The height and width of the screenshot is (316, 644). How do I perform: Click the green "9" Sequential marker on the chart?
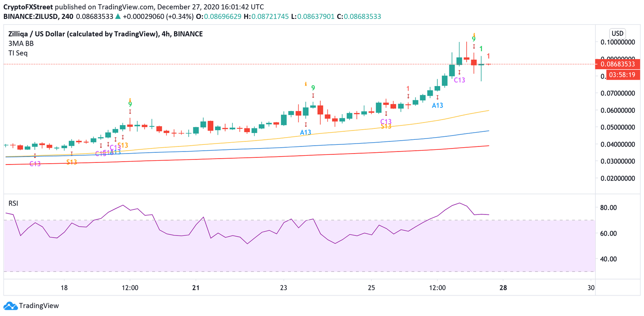[x=473, y=38]
